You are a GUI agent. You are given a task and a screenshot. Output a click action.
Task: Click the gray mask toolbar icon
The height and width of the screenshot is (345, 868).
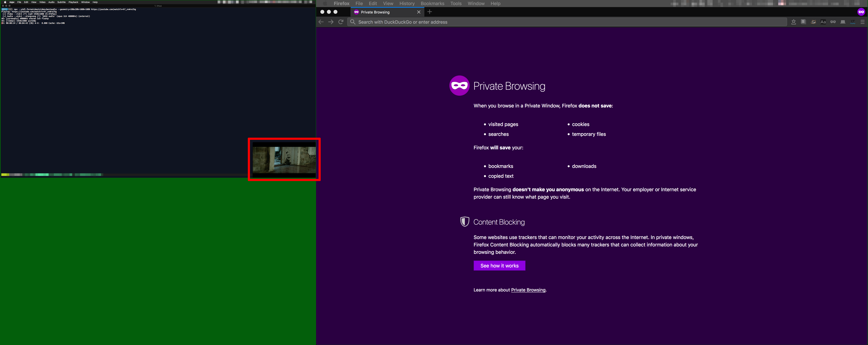[x=833, y=22]
